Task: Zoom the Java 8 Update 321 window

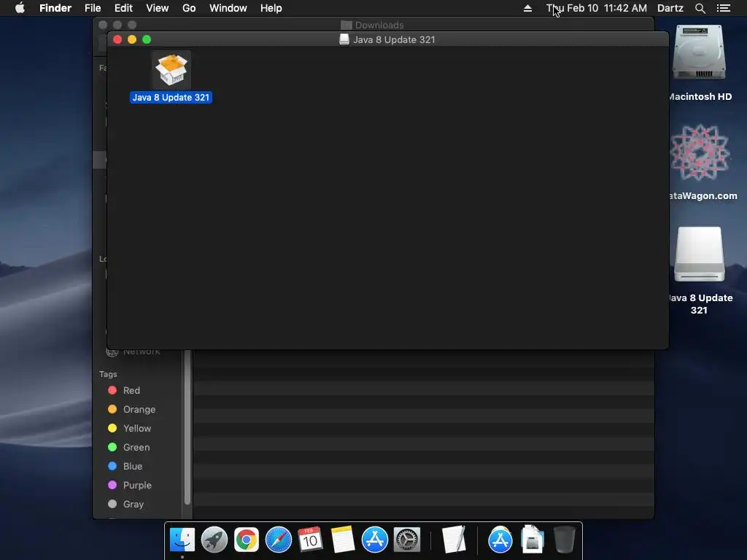Action: (147, 39)
